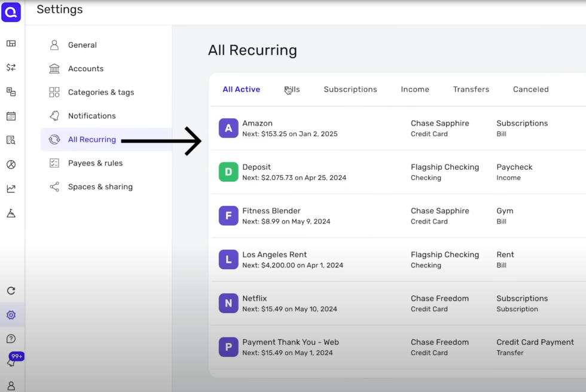The width and height of the screenshot is (586, 392).
Task: Open the browse compass icon
Action: (11, 164)
